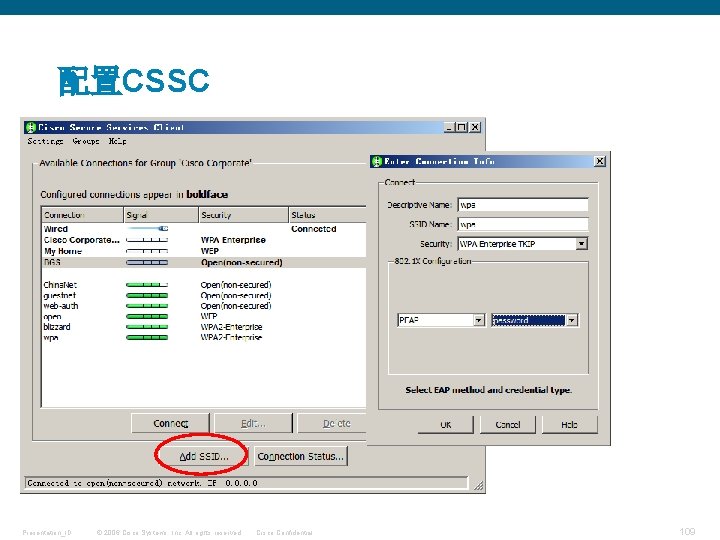Open the Settings menu

point(45,141)
